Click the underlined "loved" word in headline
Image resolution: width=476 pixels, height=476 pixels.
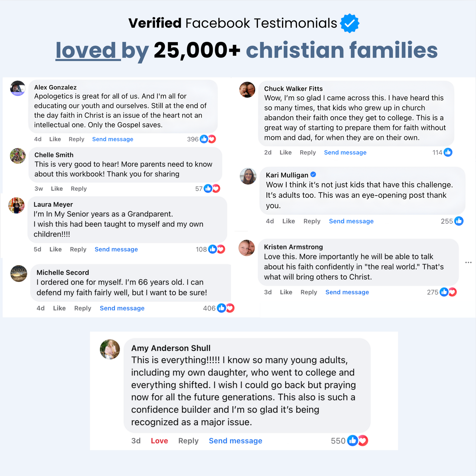pos(86,50)
